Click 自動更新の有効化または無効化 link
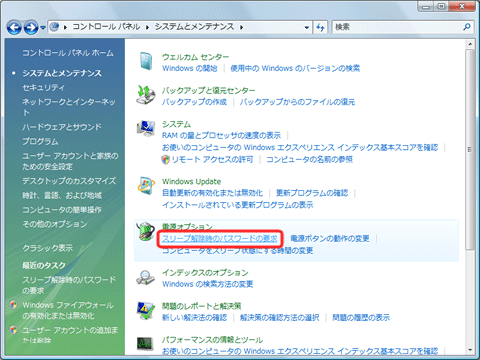The image size is (480, 360). click(212, 193)
